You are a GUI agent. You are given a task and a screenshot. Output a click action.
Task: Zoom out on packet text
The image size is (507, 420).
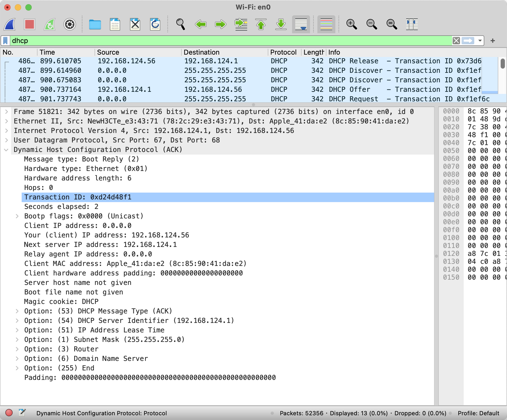pos(372,24)
